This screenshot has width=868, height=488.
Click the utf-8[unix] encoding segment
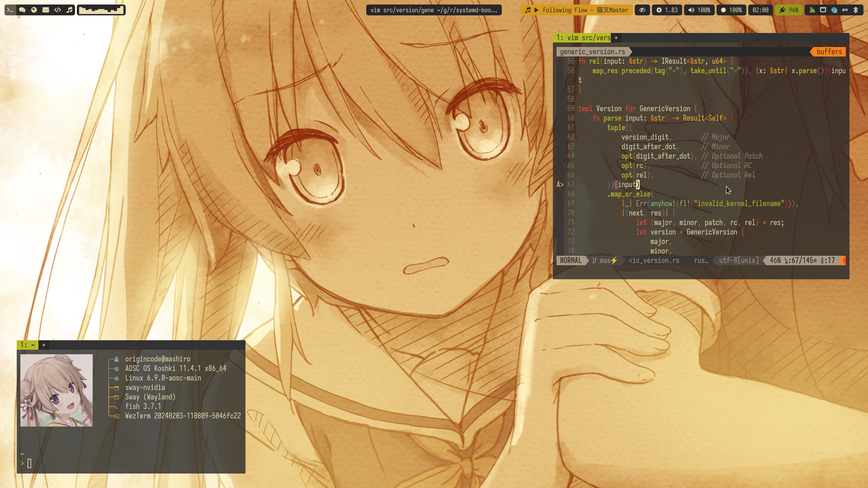pyautogui.click(x=739, y=261)
